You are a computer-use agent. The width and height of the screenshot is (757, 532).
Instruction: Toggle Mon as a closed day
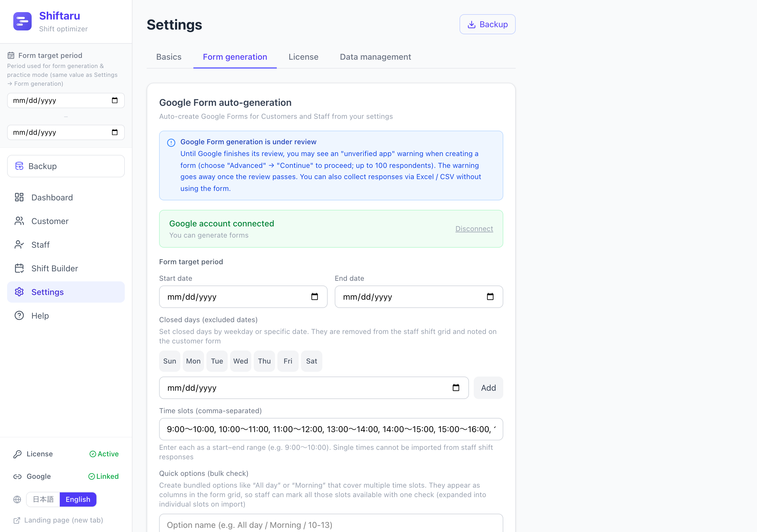click(x=193, y=361)
